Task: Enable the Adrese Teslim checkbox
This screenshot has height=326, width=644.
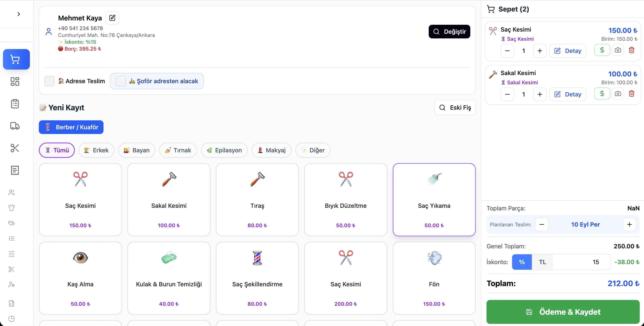Action: coord(50,81)
